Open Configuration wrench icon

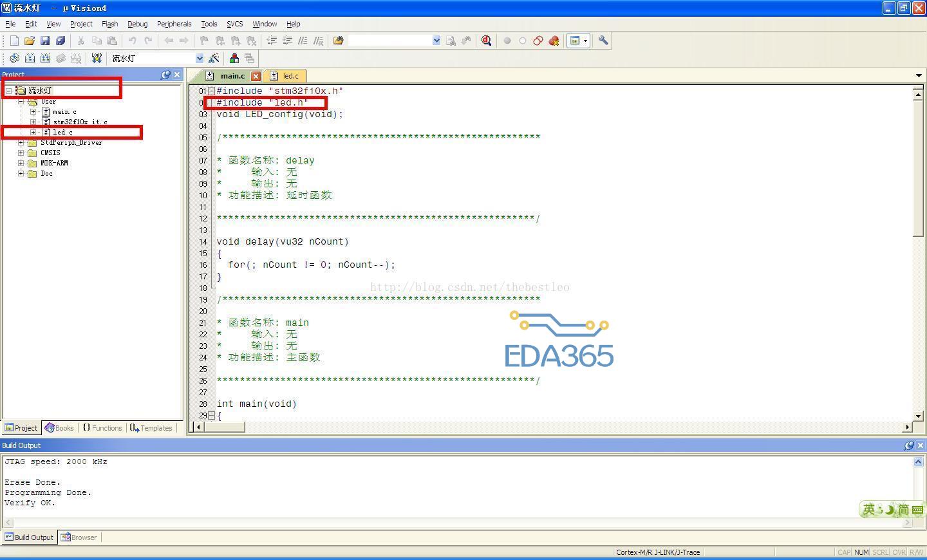click(603, 41)
